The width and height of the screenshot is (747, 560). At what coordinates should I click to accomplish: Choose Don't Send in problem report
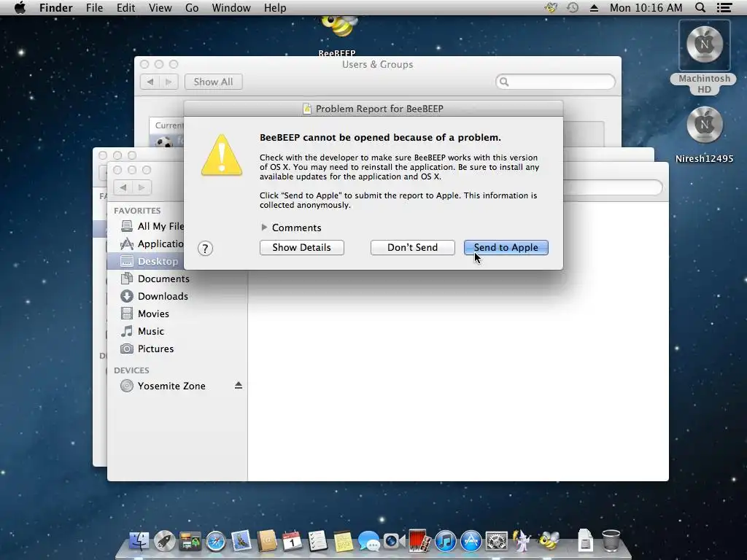(x=413, y=248)
